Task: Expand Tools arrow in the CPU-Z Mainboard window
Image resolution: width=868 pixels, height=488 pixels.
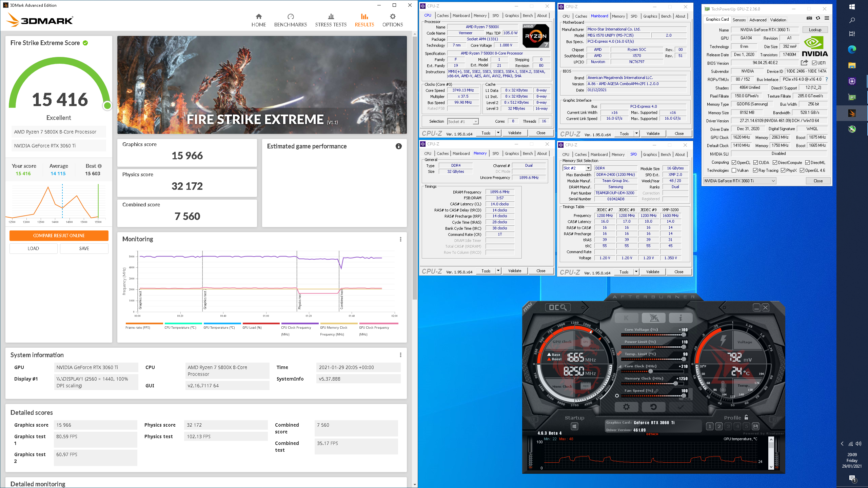Action: [636, 134]
